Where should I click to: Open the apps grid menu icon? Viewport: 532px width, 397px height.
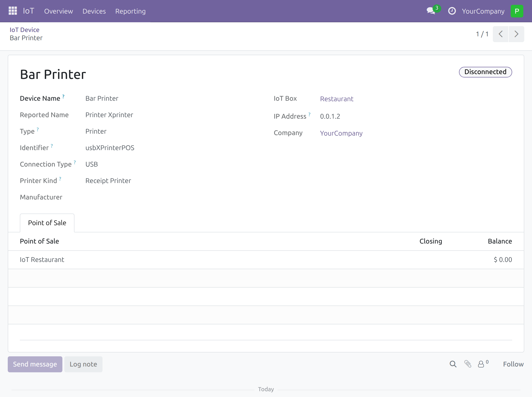13,11
